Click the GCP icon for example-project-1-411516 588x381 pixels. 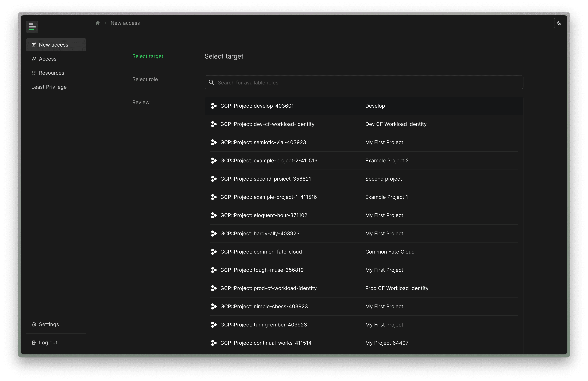[214, 197]
